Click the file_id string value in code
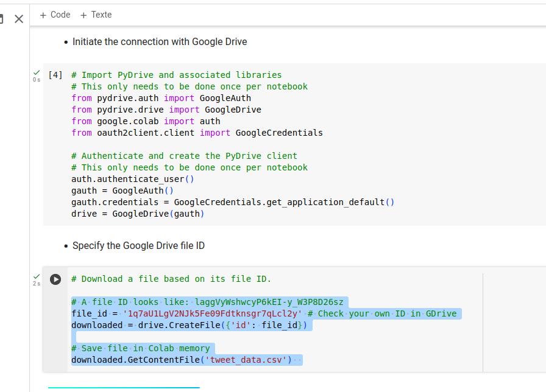Viewport: 546px width, 392px height. (x=213, y=313)
